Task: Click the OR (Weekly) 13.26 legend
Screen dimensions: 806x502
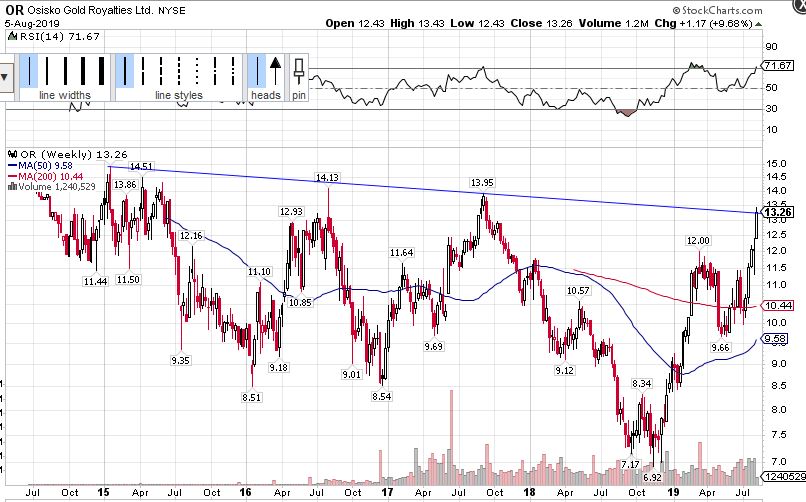Action: click(68, 154)
